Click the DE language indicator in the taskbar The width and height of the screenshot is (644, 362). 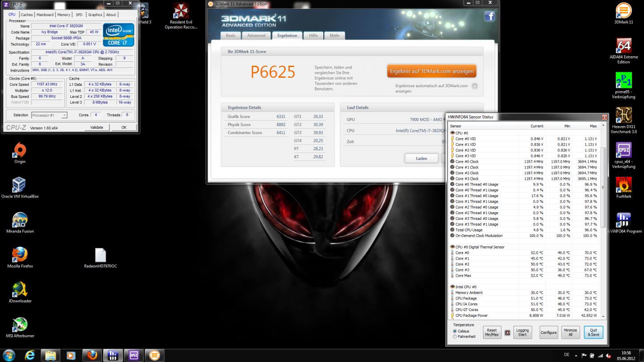[x=567, y=355]
